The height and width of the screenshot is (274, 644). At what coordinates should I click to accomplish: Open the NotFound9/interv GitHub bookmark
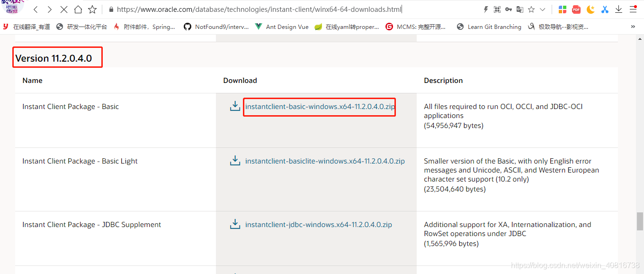point(216,27)
